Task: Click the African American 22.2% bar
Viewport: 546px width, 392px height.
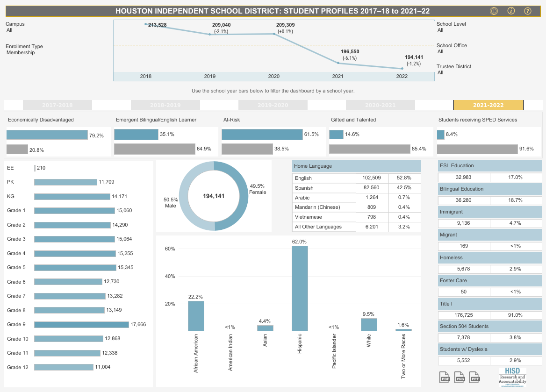Action: [196, 316]
